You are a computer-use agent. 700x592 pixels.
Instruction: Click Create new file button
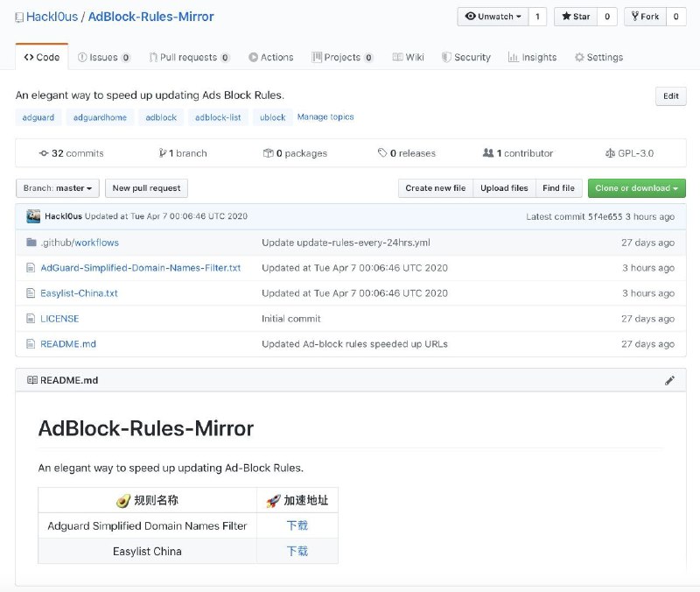point(435,188)
